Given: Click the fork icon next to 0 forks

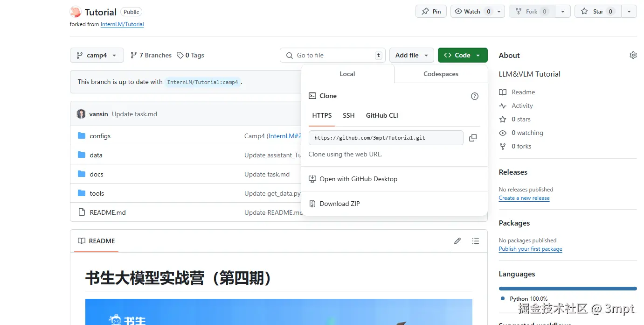Looking at the screenshot, I should 503,146.
